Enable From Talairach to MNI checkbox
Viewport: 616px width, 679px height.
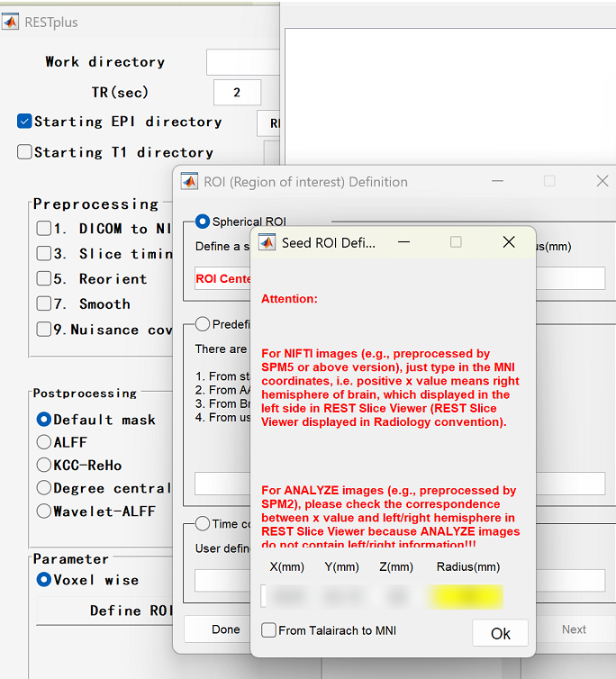coord(269,630)
